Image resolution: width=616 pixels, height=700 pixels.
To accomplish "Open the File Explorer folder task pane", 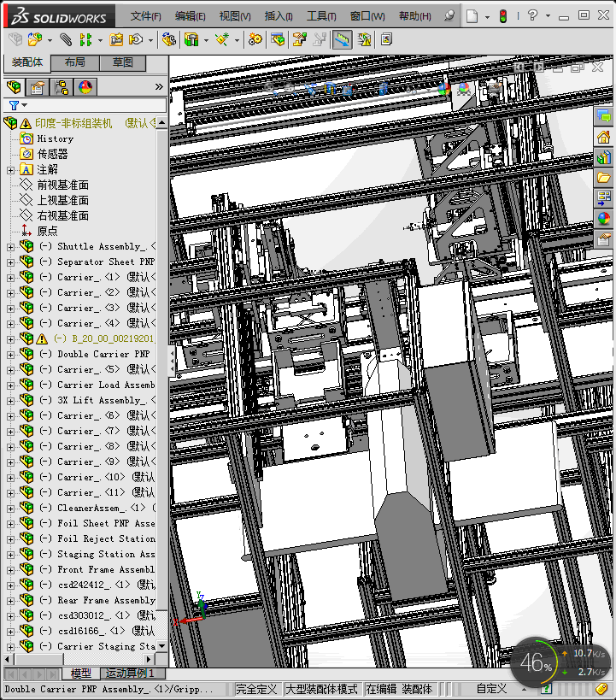I will 603,178.
